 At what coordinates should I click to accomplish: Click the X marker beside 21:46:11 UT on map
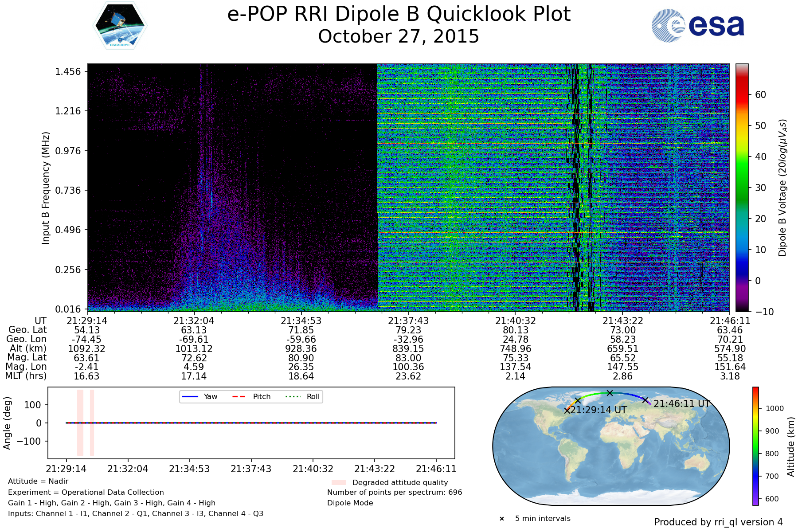tap(645, 400)
